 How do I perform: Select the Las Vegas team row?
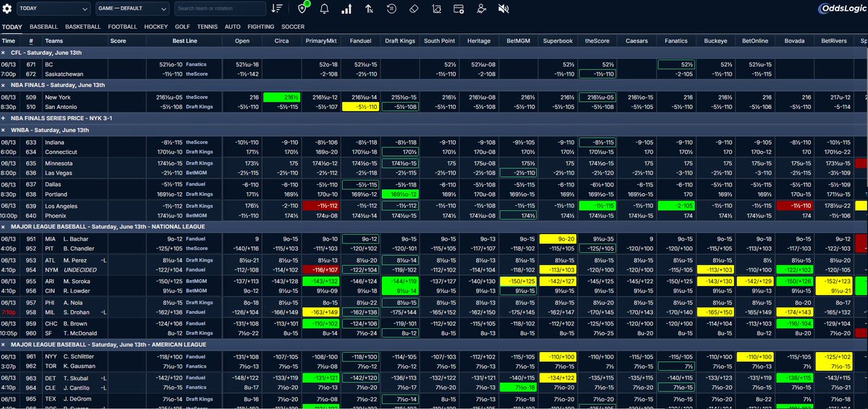pos(58,173)
